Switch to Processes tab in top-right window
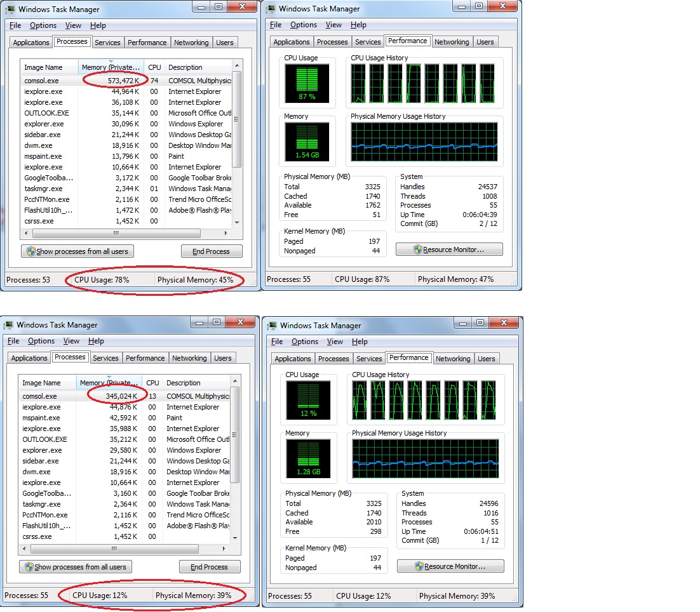 click(x=333, y=42)
